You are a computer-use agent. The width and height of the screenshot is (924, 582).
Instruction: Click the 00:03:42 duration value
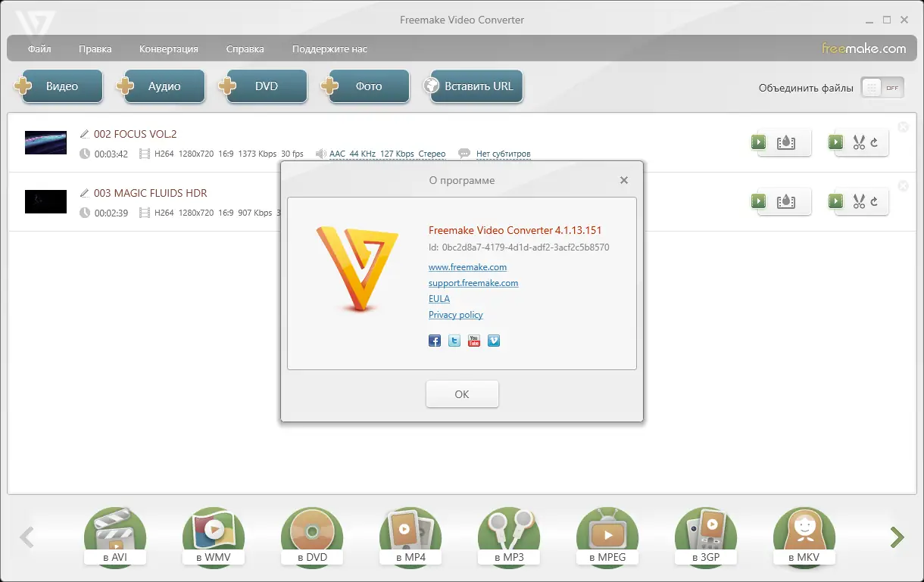click(x=111, y=154)
